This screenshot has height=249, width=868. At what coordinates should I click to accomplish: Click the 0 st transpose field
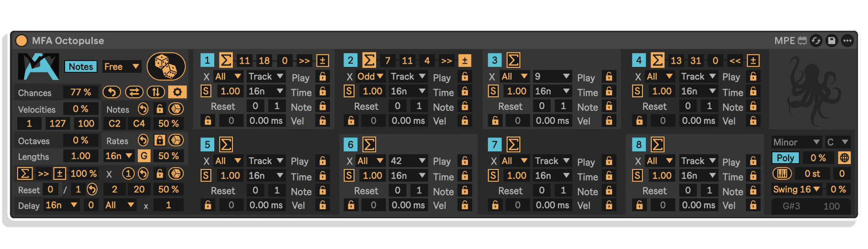point(812,174)
